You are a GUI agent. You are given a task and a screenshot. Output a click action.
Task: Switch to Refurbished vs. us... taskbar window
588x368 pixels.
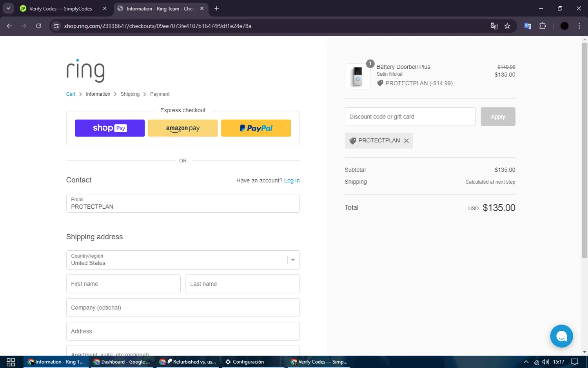click(x=187, y=362)
